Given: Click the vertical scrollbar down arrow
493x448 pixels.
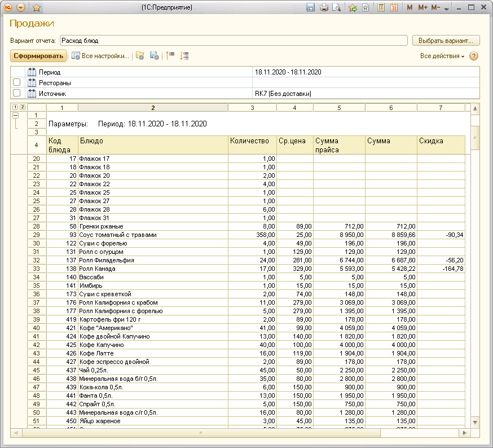Looking at the screenshot, I should point(475,422).
